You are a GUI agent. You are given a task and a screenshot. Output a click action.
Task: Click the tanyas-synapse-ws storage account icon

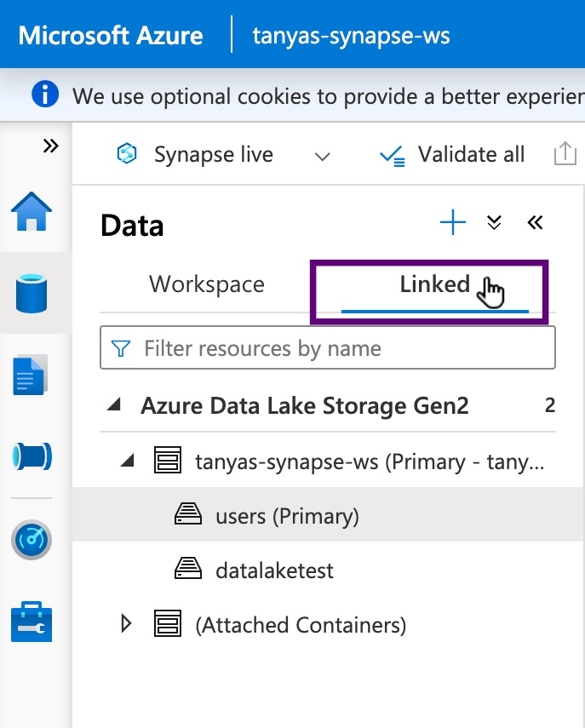(x=168, y=460)
